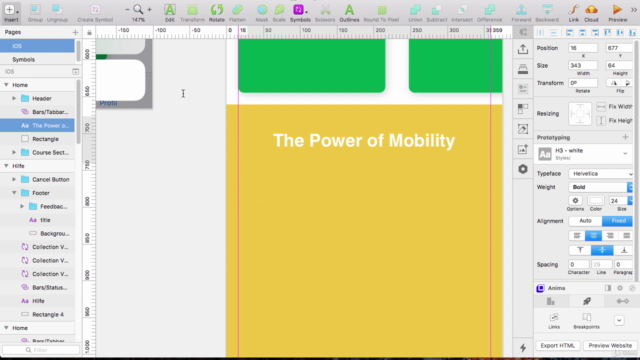Image resolution: width=640 pixels, height=360 pixels.
Task: Open the Symbols toolbar menu
Action: pos(300,13)
